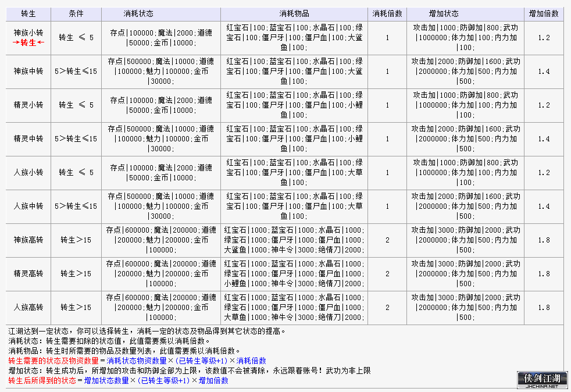Click the 消耗倍数 column header

click(x=387, y=14)
